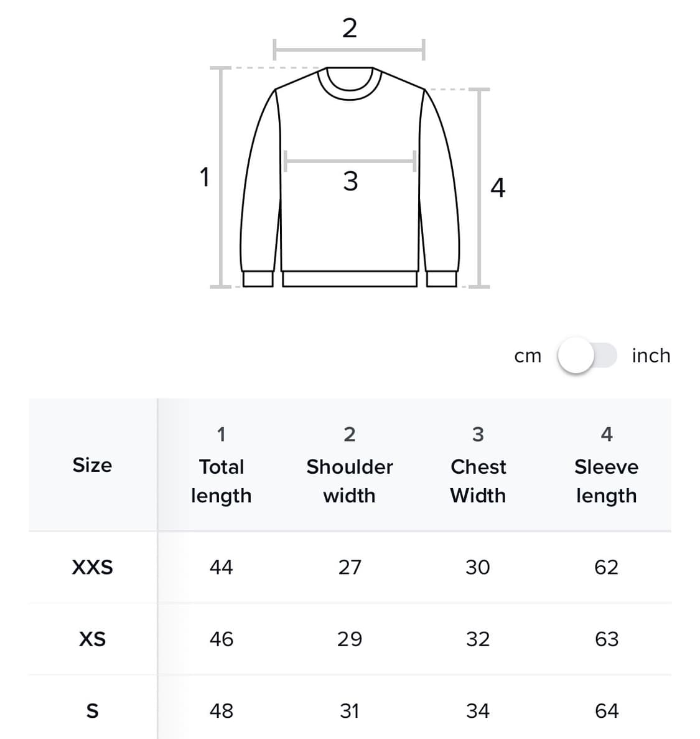This screenshot has width=700, height=739.
Task: Select the XS size row label
Action: 92,639
